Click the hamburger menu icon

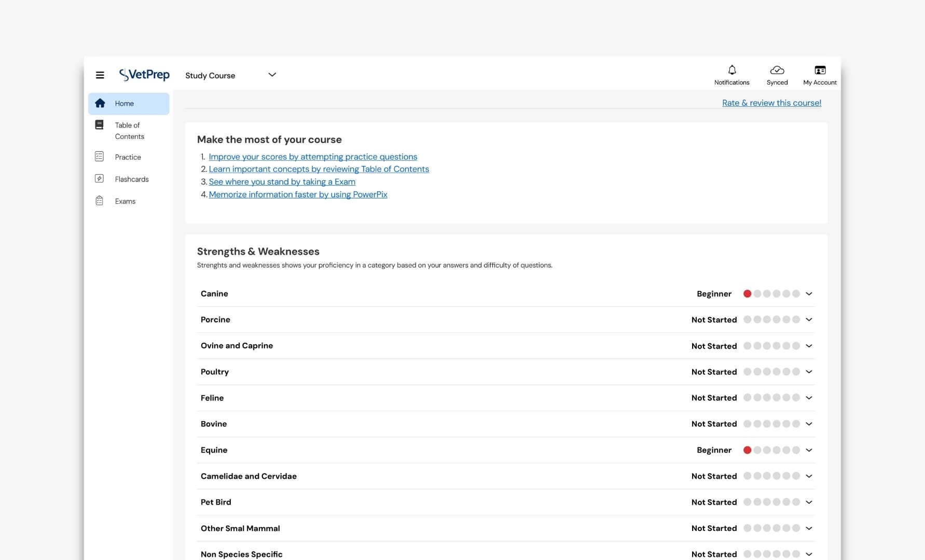pyautogui.click(x=100, y=75)
